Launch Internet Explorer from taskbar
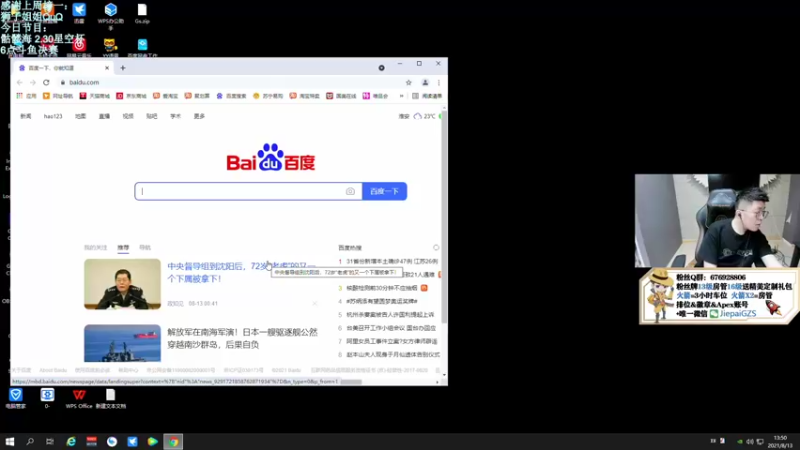800x450 pixels. (x=71, y=441)
